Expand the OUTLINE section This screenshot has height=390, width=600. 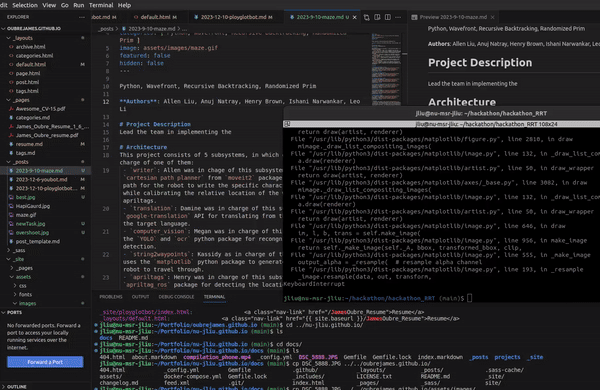click(3, 387)
